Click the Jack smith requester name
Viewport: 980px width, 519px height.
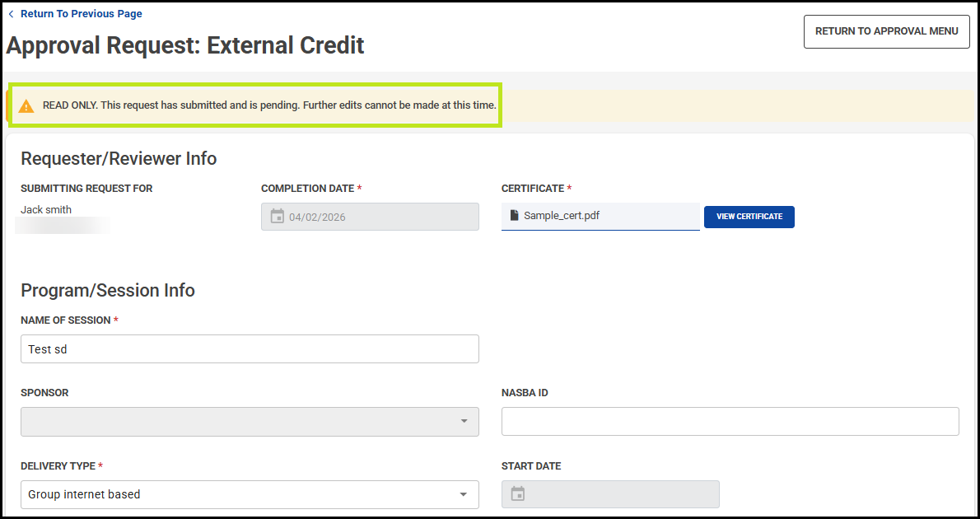tap(46, 210)
